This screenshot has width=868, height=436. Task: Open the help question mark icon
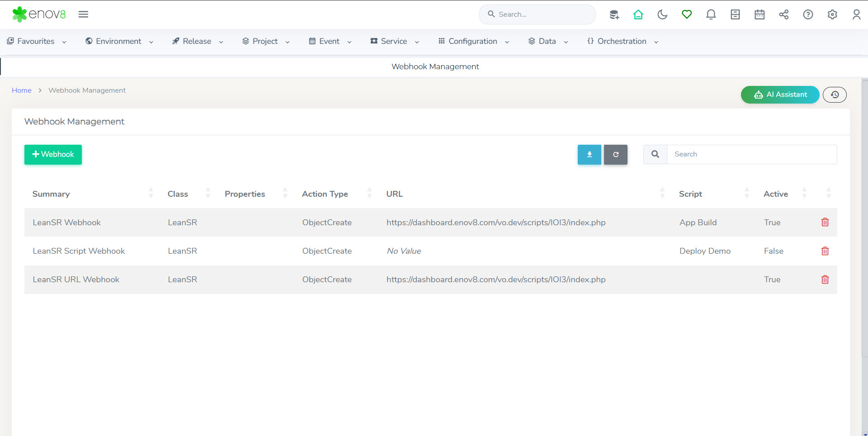tap(808, 14)
